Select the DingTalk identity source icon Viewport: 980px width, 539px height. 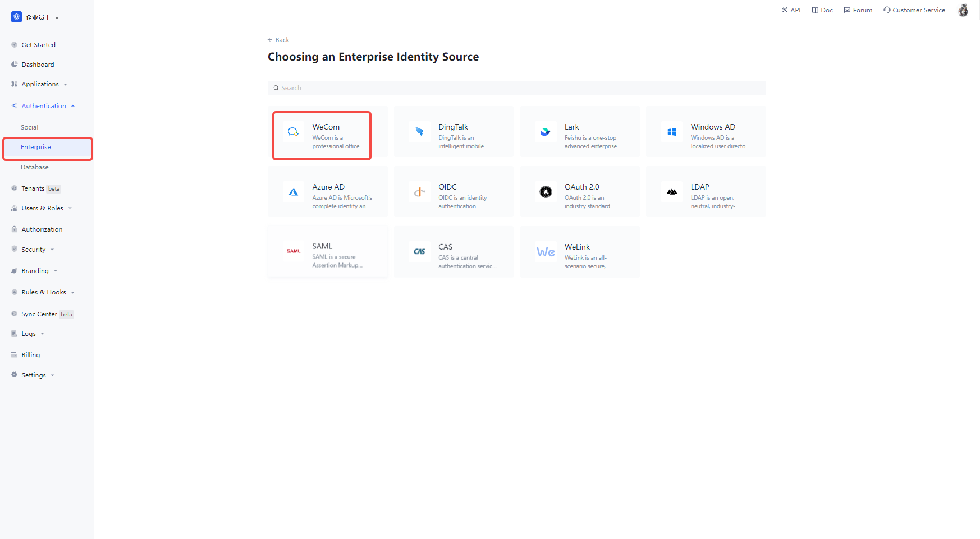point(419,132)
